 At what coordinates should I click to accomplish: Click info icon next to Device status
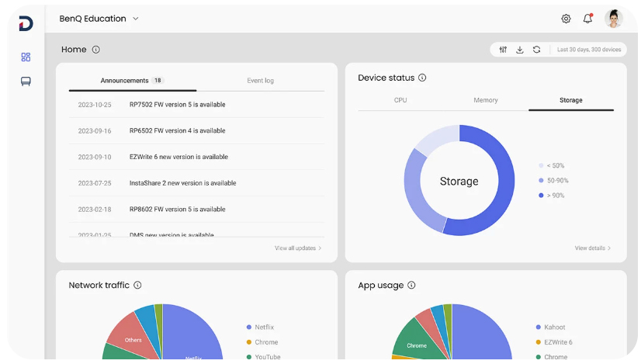pos(422,78)
